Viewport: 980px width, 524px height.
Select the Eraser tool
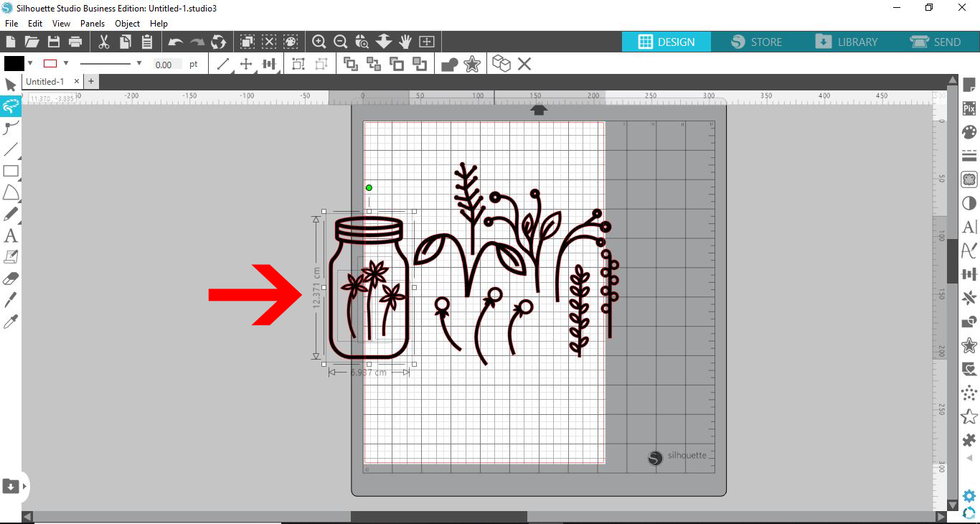[x=11, y=277]
